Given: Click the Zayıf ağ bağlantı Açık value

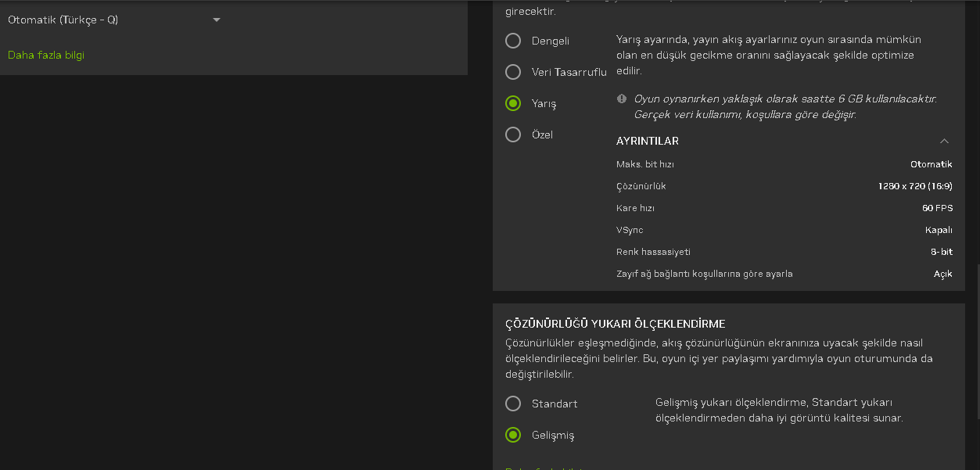Looking at the screenshot, I should (942, 274).
